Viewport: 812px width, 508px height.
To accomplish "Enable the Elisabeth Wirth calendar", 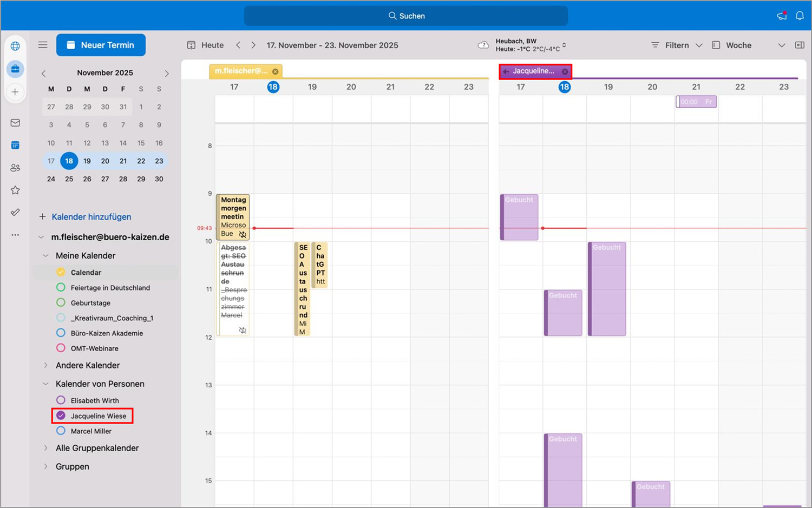I will (x=61, y=400).
